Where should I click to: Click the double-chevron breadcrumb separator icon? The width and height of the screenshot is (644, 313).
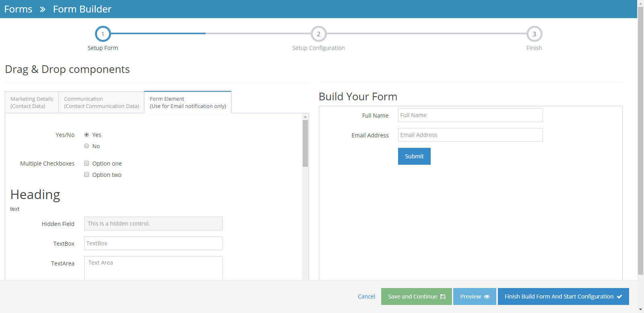43,9
